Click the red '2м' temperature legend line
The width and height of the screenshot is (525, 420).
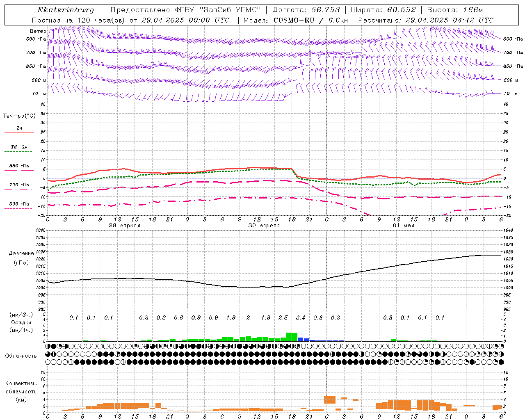tap(19, 133)
